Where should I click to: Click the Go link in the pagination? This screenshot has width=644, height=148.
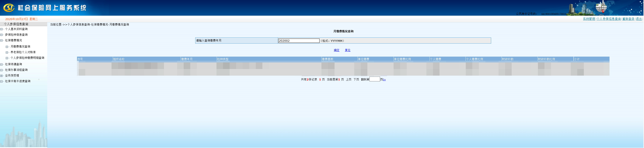coord(384,80)
